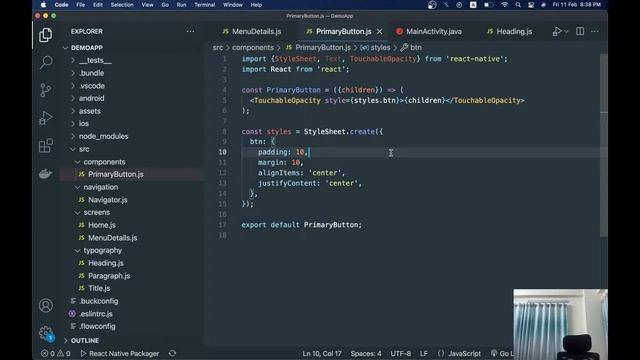Open Navigator.js in the explorer
640x360 pixels.
(108, 200)
